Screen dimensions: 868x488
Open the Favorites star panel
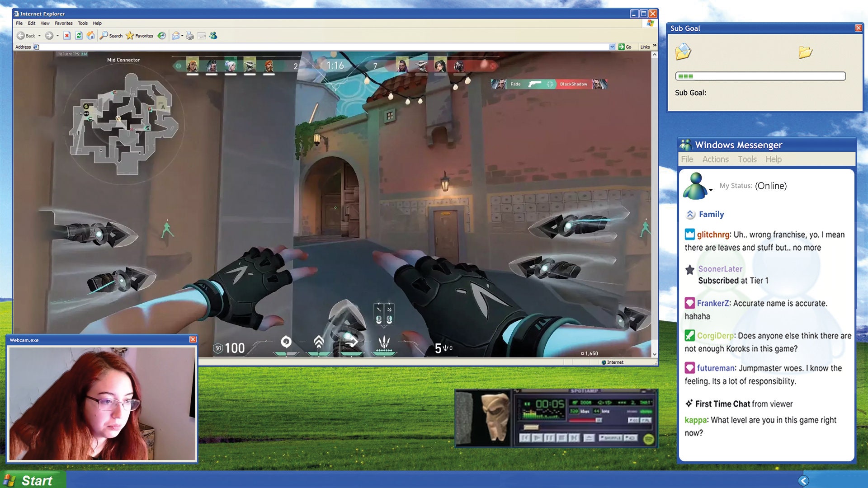click(x=130, y=35)
